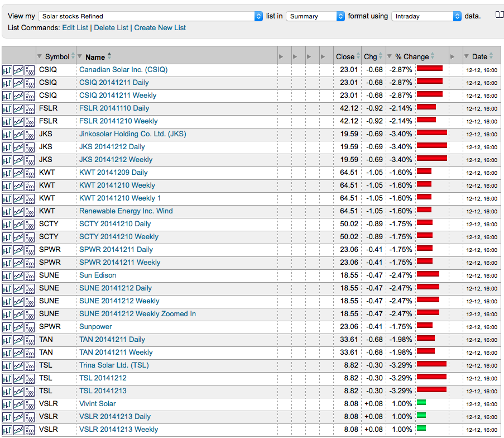Screen dimensions: 504x438
Task: Click the book icon at top right
Action: point(499,15)
